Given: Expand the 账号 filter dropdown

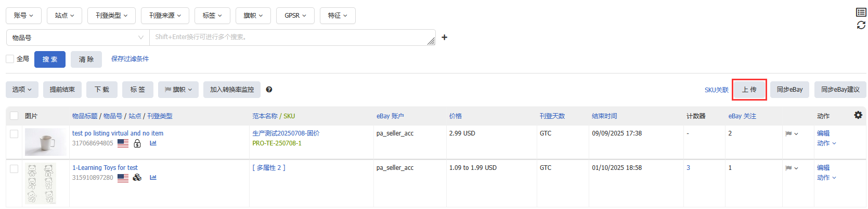Looking at the screenshot, I should pyautogui.click(x=23, y=16).
